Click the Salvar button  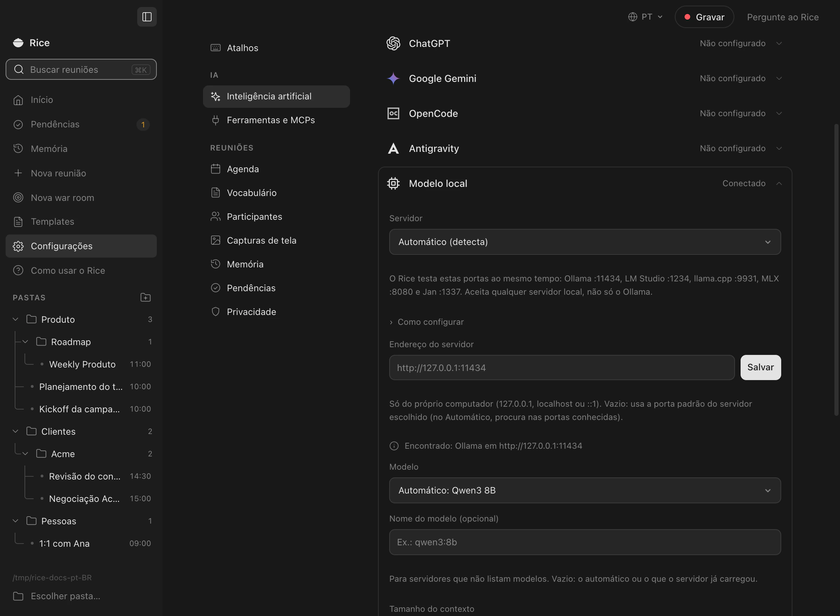point(761,367)
